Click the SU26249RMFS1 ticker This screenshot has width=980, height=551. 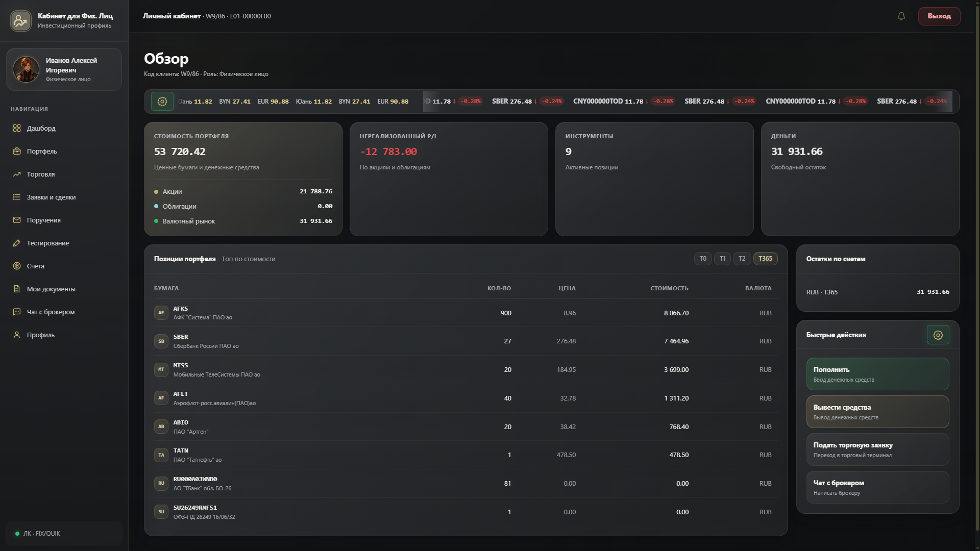195,508
